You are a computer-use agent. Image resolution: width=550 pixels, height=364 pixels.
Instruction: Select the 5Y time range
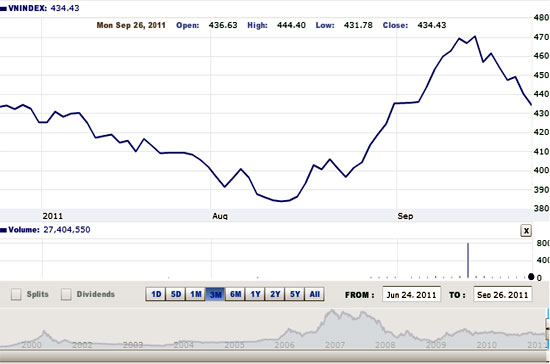click(295, 294)
